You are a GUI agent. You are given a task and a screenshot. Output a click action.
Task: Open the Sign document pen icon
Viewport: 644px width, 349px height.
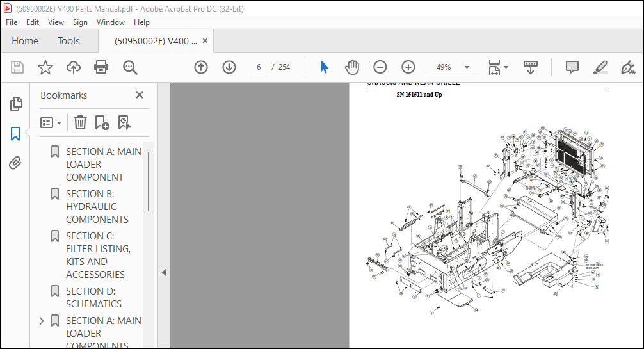tap(628, 67)
